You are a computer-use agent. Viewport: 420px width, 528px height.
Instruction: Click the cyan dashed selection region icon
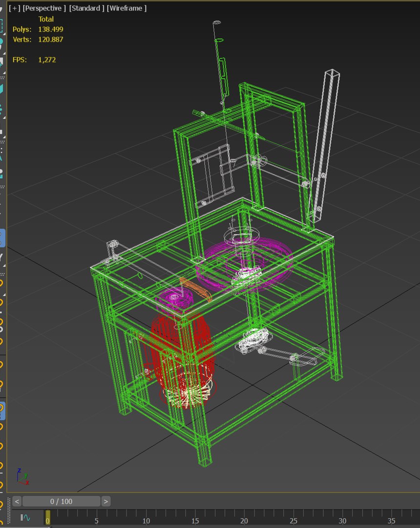[1, 25]
